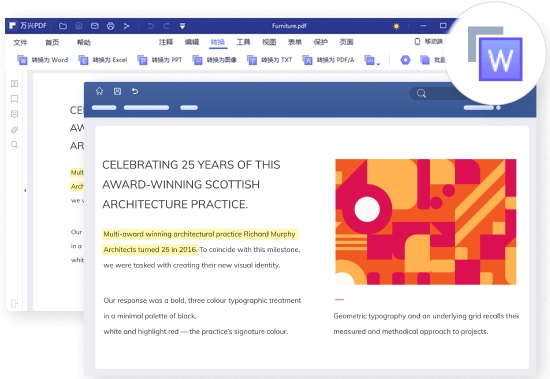Screen dimensions: 550x379
Task: Open the thumbnails panel in left sidebar
Action: [14, 84]
